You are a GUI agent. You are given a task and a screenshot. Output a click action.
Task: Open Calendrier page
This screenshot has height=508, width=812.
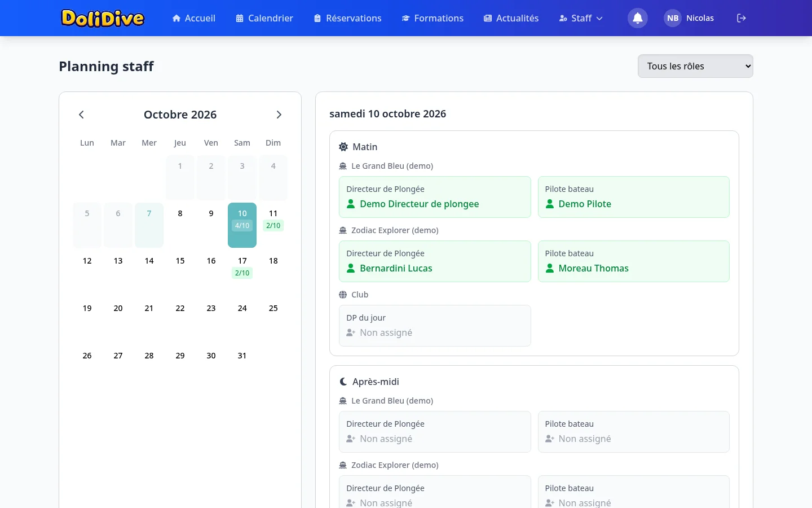tap(264, 18)
